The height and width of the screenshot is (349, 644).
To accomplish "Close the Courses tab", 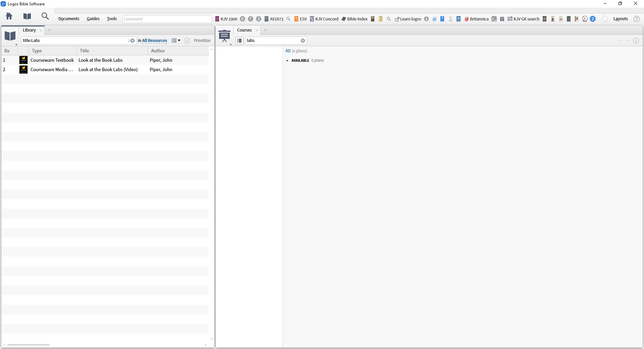I will (257, 30).
